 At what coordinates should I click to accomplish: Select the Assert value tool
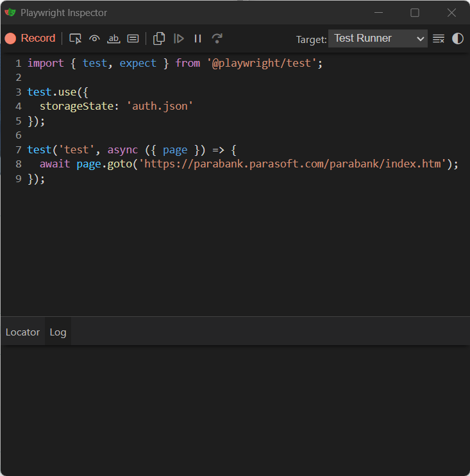133,38
